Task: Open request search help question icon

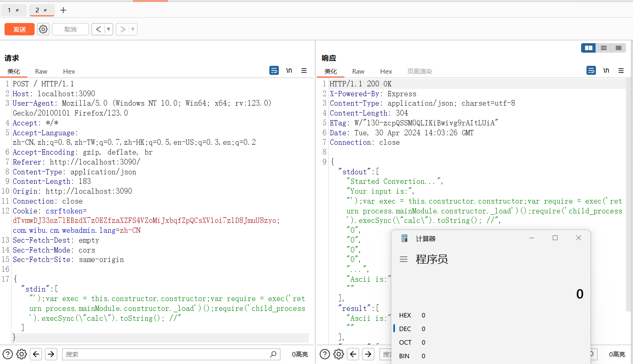Action: pos(8,354)
